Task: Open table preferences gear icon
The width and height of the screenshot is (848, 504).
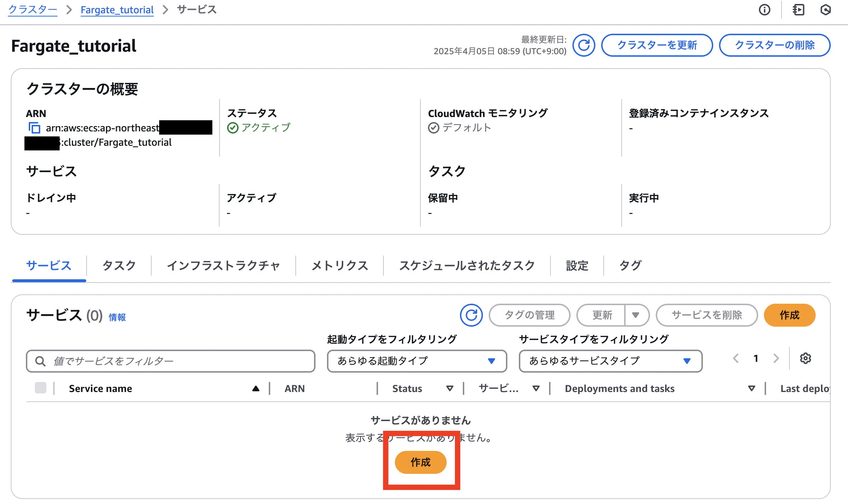Action: pyautogui.click(x=805, y=358)
